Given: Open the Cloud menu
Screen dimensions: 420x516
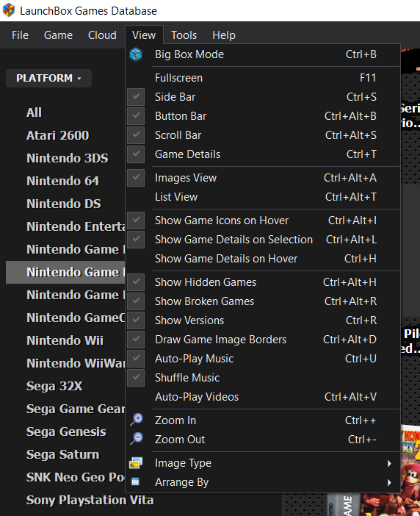Looking at the screenshot, I should tap(102, 35).
